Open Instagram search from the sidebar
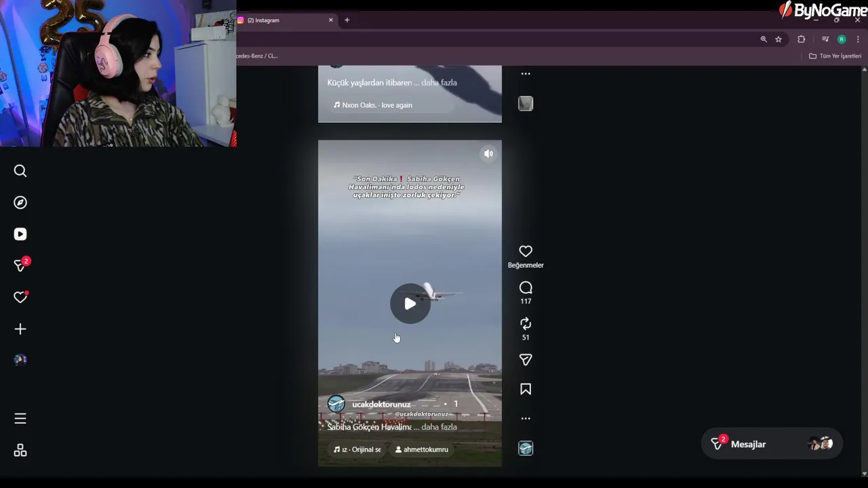This screenshot has height=488, width=868. [x=20, y=171]
